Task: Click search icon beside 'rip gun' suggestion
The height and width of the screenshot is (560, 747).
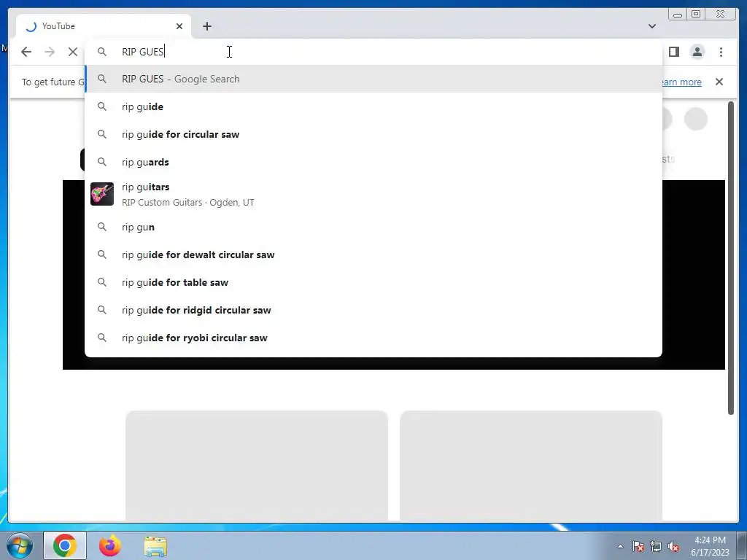Action: 102,227
